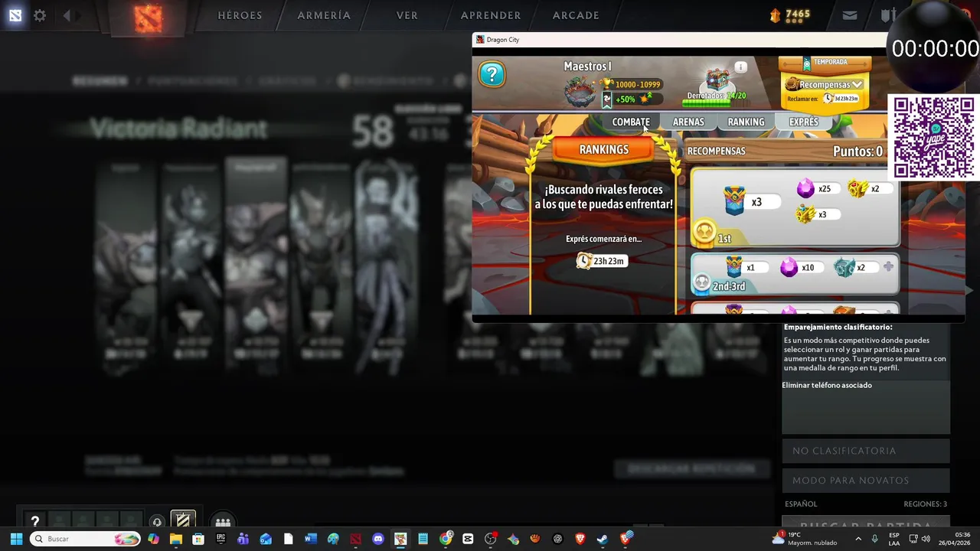
Task: Open Steam from the taskbar
Action: [602, 539]
